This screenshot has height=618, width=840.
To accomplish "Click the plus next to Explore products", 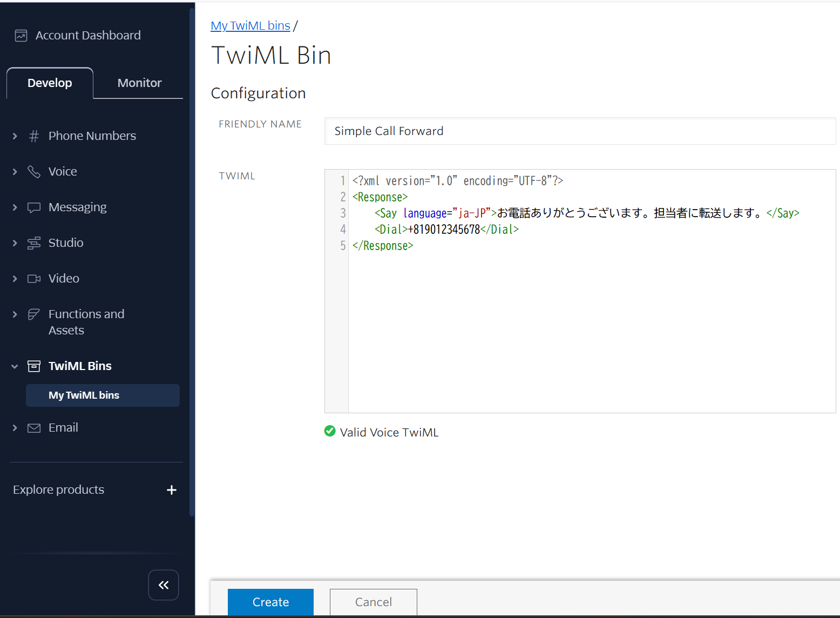I will click(x=171, y=490).
